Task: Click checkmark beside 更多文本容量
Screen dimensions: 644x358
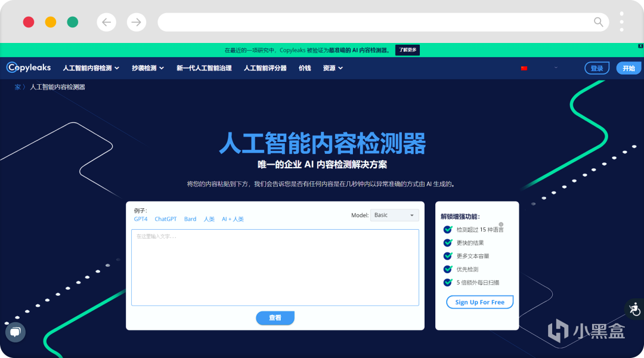Action: pyautogui.click(x=448, y=255)
